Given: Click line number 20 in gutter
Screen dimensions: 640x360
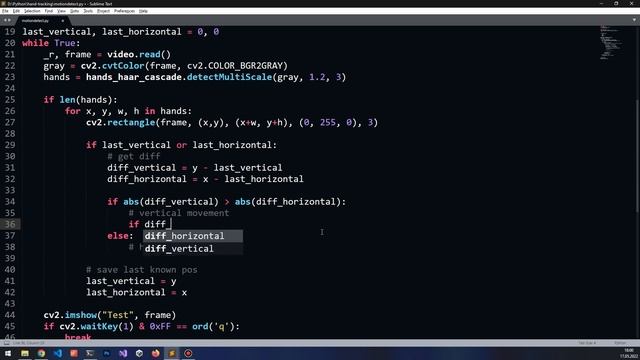Looking at the screenshot, I should pyautogui.click(x=10, y=43).
